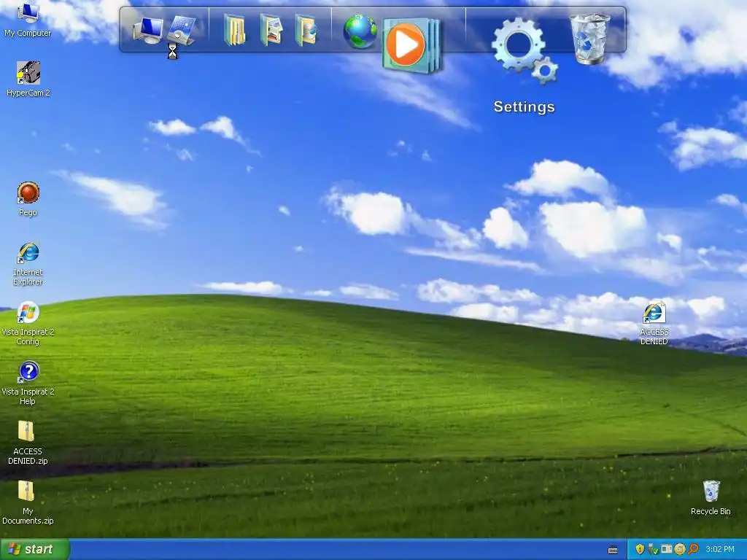Click the window-shaped tray icon
Screen dimensions: 747x560
click(667, 549)
